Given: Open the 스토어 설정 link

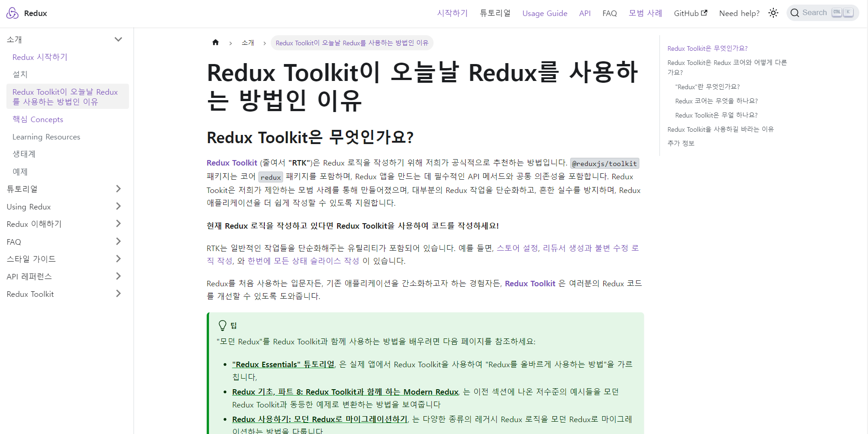Looking at the screenshot, I should pyautogui.click(x=517, y=248).
